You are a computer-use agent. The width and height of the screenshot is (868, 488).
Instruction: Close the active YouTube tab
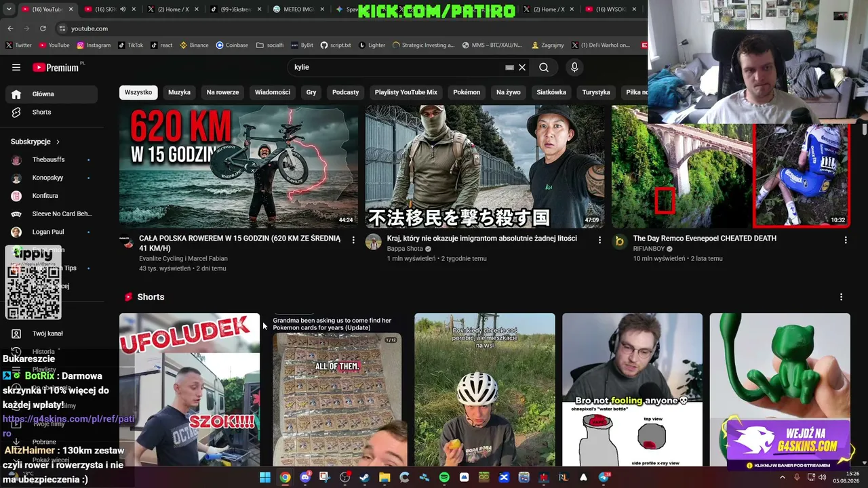click(72, 9)
